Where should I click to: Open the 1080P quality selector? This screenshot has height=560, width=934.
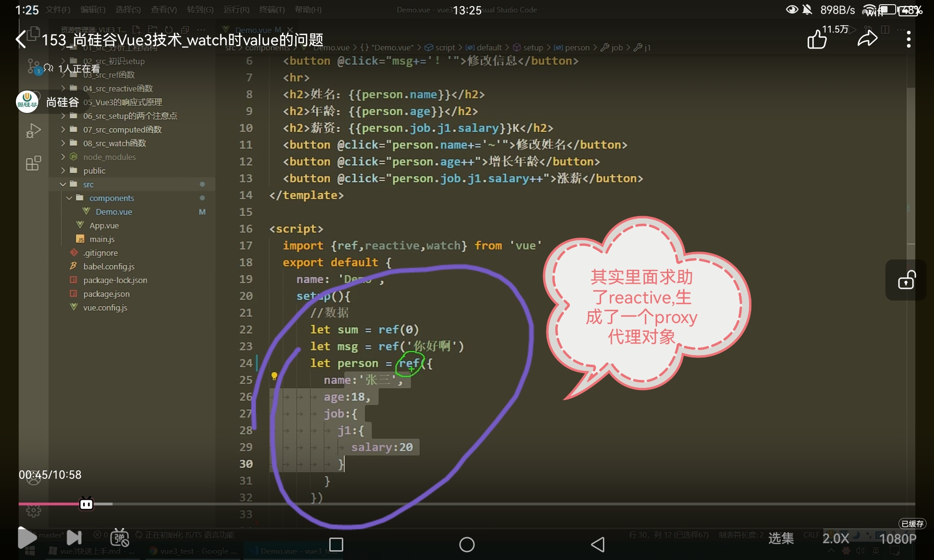(898, 539)
